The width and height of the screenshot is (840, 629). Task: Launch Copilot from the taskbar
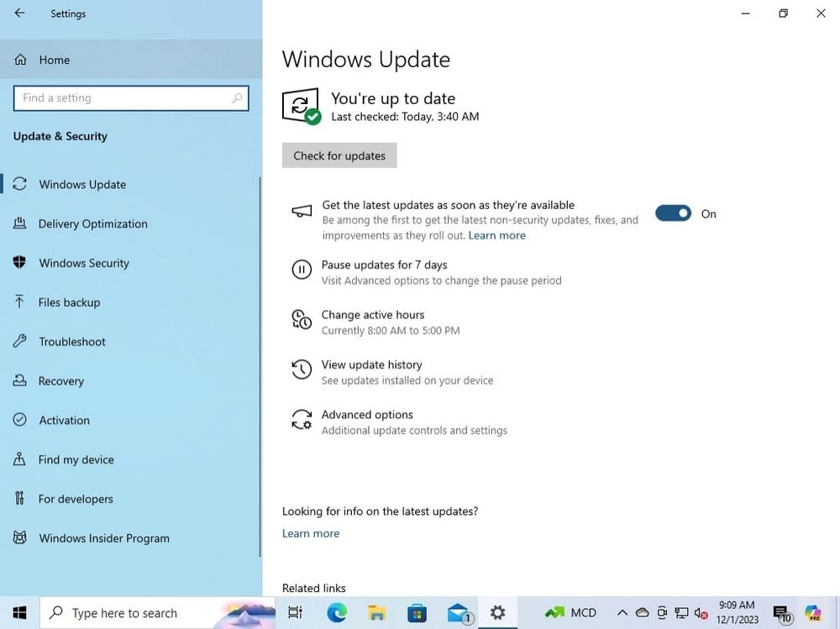[813, 612]
